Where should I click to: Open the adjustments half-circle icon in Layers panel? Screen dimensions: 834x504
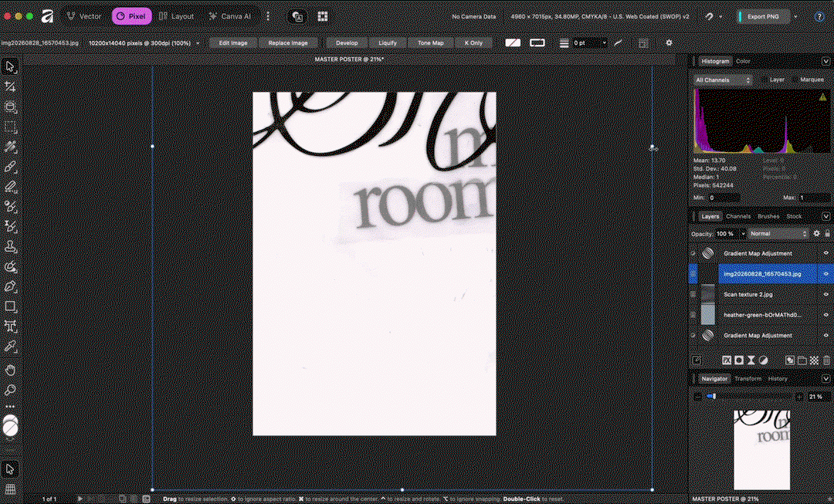[x=763, y=360]
